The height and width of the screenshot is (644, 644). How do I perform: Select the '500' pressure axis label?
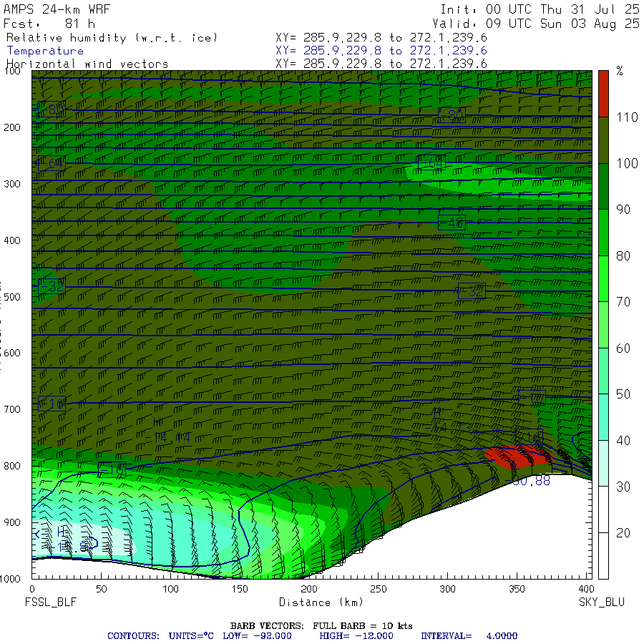point(12,297)
